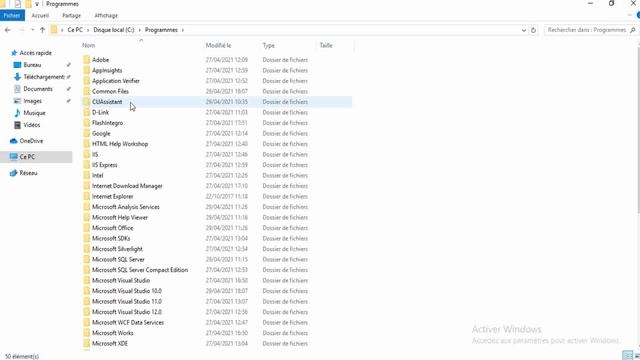640x360 pixels.
Task: Select the Microsoft Office folder icon
Action: pyautogui.click(x=87, y=228)
